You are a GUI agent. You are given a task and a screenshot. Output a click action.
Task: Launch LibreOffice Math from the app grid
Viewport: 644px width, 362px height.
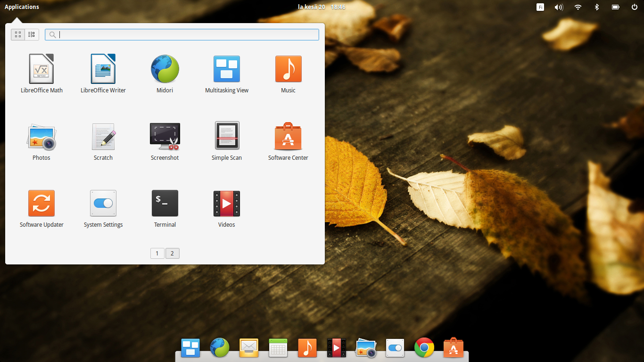[41, 73]
